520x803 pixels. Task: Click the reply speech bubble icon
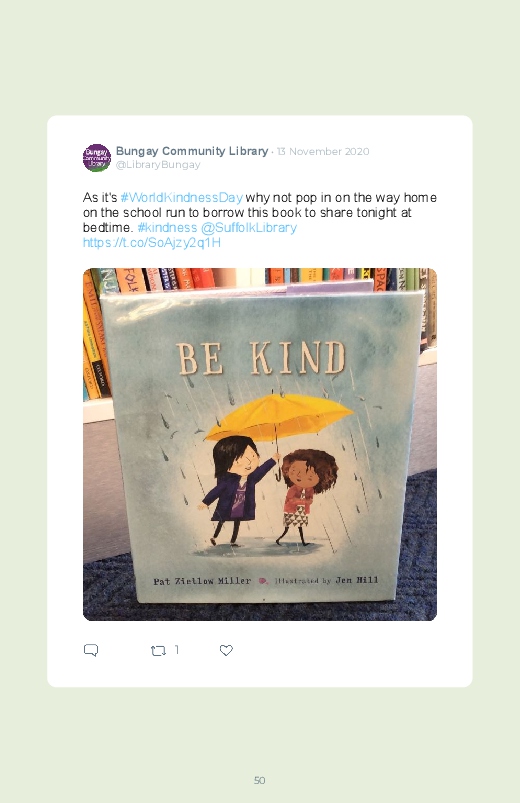(x=91, y=650)
